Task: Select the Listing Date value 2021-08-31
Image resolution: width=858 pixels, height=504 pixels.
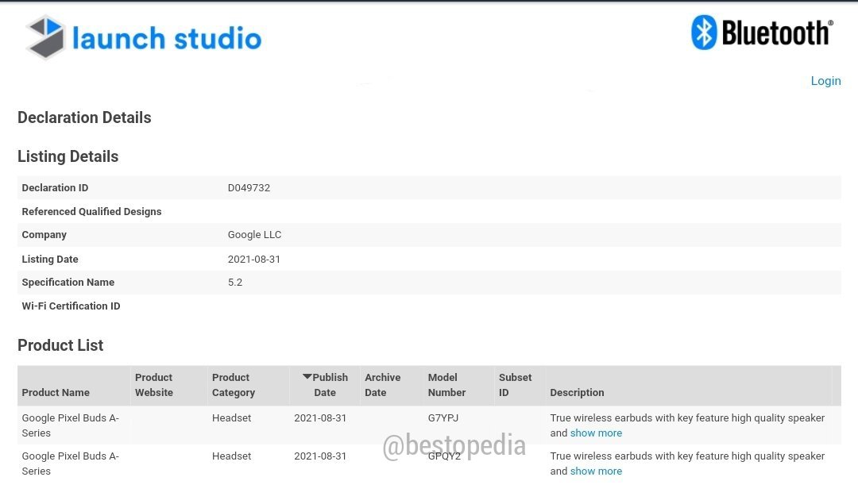Action: pyautogui.click(x=254, y=259)
